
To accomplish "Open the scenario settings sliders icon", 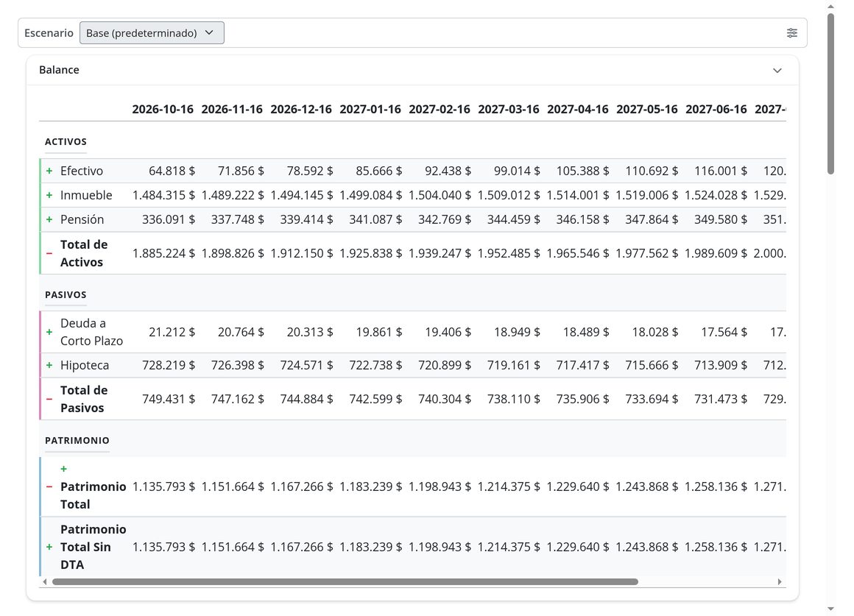I will pyautogui.click(x=792, y=32).
